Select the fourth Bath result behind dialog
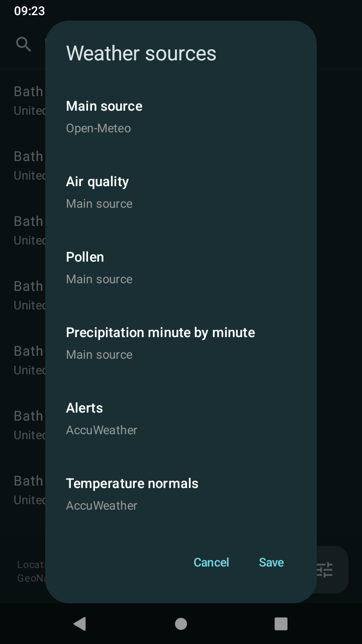 coord(28,295)
